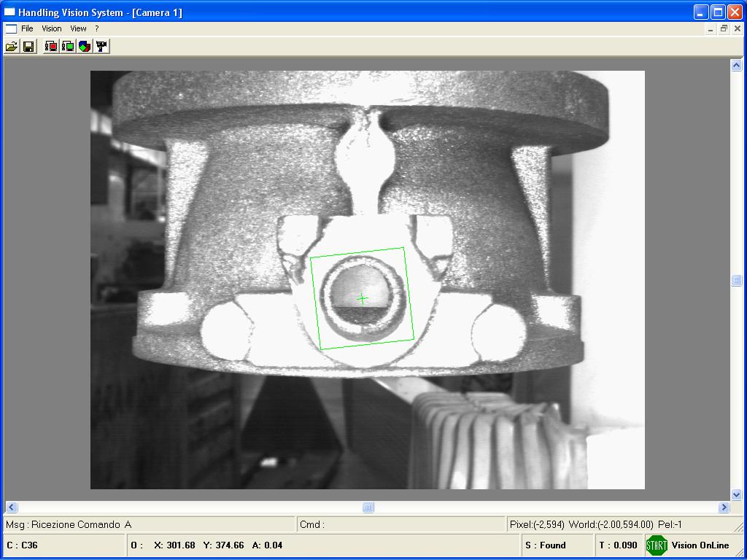
Task: Restore the Camera 1 child window
Action: click(724, 29)
